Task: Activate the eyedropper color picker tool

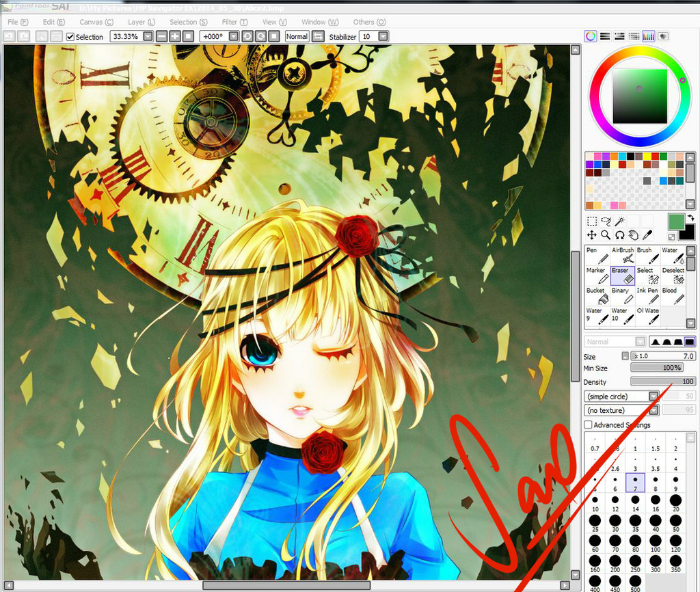Action: (647, 235)
